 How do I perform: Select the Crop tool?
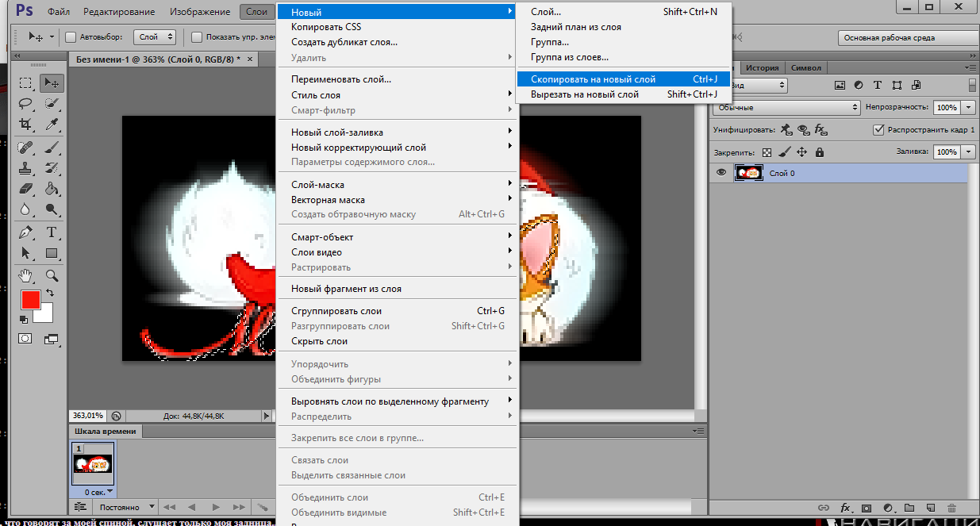click(x=26, y=124)
